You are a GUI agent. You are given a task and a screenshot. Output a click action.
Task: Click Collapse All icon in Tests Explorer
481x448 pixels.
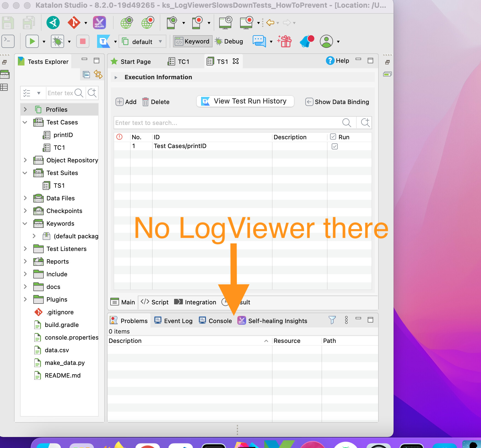(x=86, y=75)
